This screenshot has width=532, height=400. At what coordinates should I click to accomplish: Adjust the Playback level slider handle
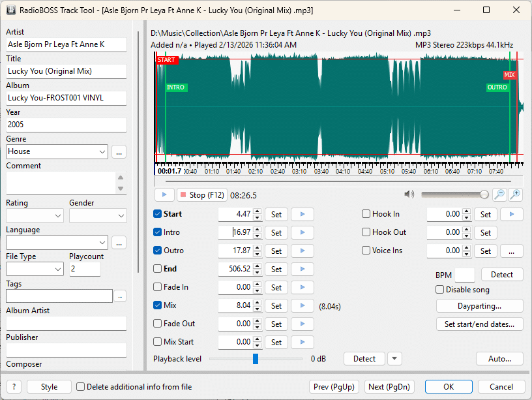[256, 359]
